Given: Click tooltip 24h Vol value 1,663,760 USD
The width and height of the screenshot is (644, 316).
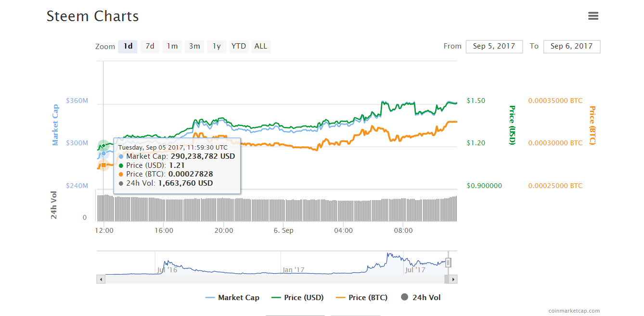Looking at the screenshot, I should coord(185,183).
